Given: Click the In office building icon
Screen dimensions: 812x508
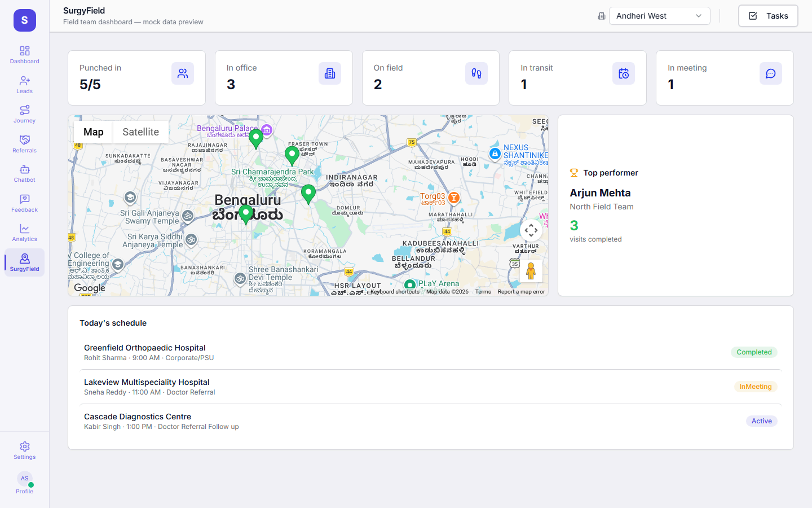Looking at the screenshot, I should pos(330,73).
